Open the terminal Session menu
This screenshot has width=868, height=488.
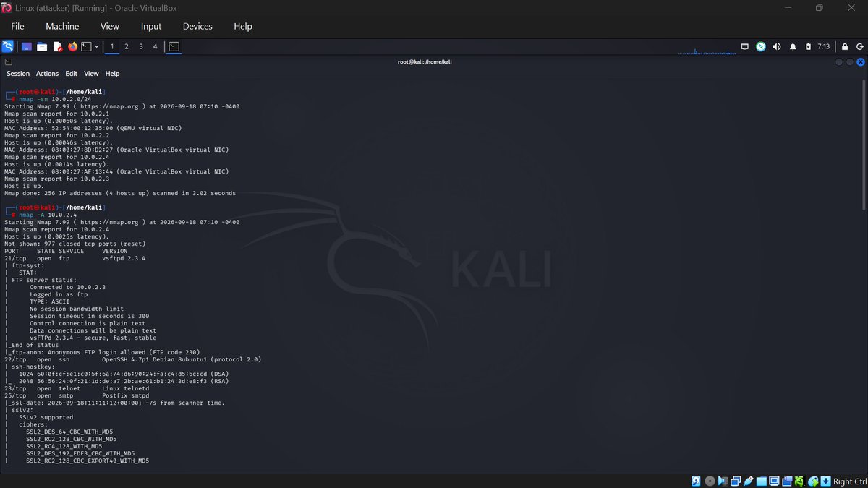click(x=18, y=74)
